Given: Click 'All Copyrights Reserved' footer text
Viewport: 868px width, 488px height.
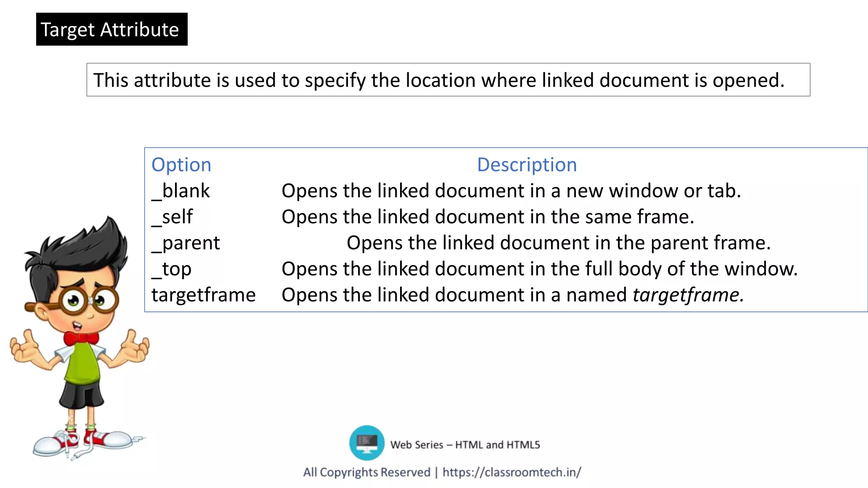Looking at the screenshot, I should tap(367, 472).
